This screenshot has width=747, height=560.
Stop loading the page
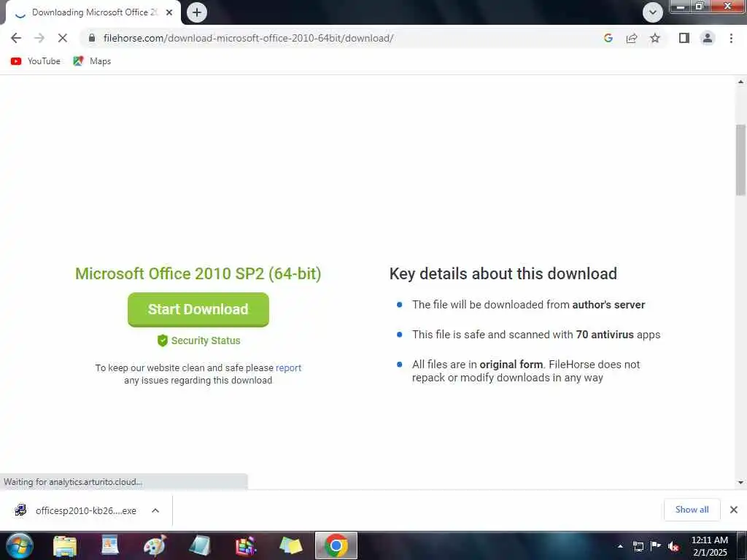[63, 38]
